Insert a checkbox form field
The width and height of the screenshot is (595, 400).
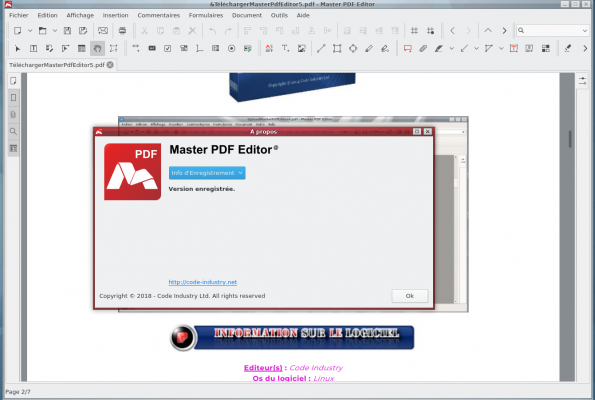pos(168,48)
